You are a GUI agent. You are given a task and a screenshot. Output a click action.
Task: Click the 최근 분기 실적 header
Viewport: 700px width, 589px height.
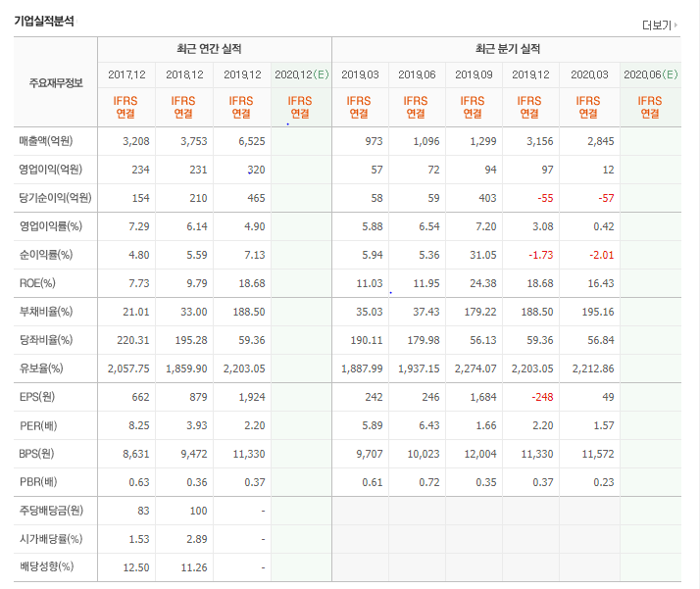click(508, 49)
